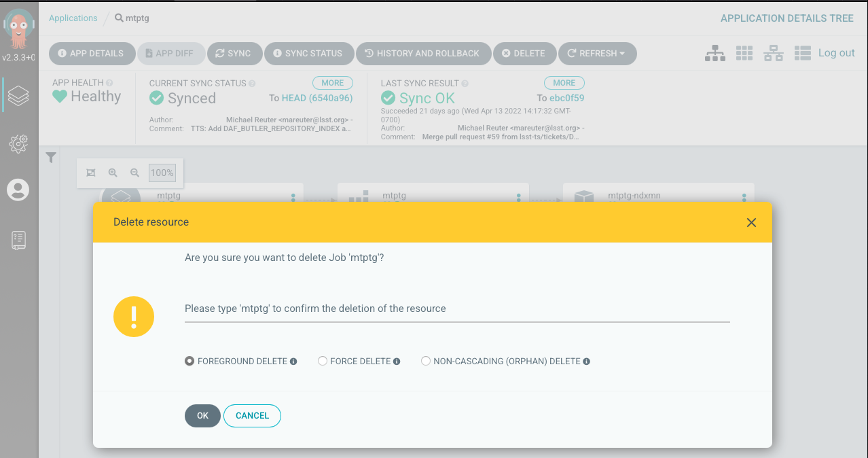Select Foreground Delete radio option

[x=189, y=362]
